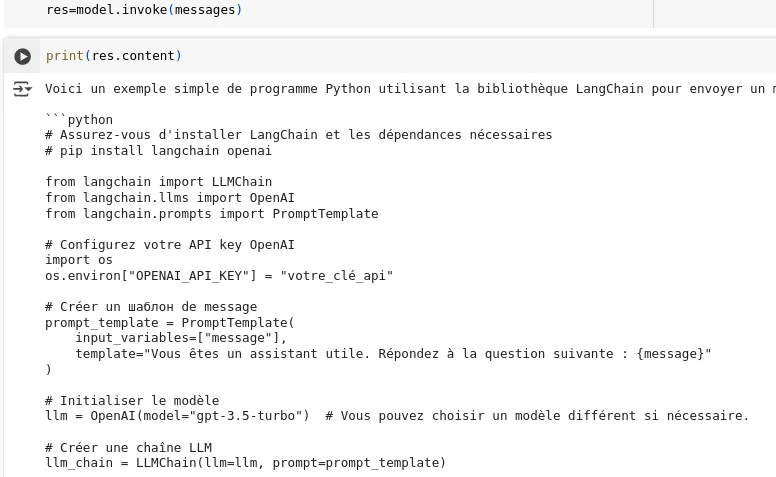Screen dimensions: 776x477
Task: Click the 'from langchain.llms import OpenAI' line
Action: [x=170, y=198]
